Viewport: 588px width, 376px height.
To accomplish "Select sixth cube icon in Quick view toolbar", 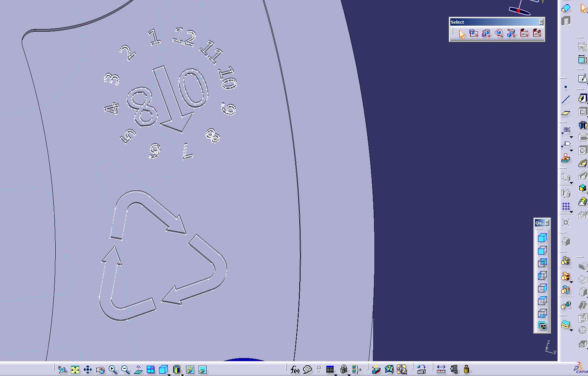I will pyautogui.click(x=542, y=301).
